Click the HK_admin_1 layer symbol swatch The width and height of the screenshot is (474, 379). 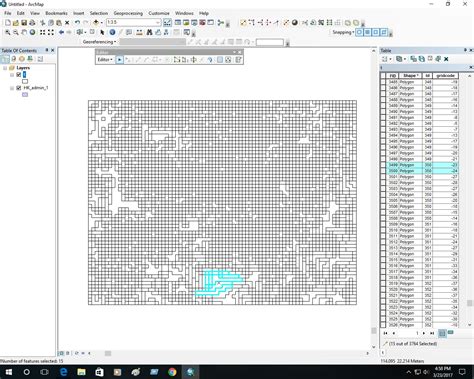tap(25, 95)
